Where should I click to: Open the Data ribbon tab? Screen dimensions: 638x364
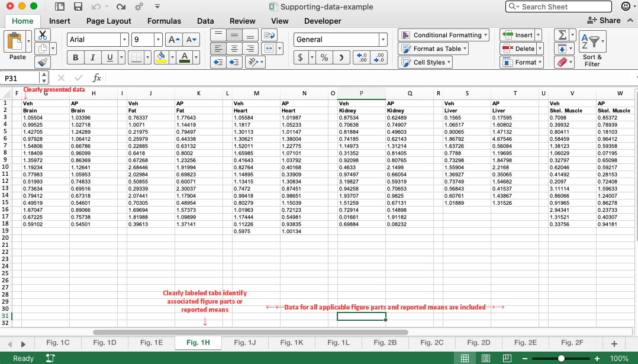[205, 21]
